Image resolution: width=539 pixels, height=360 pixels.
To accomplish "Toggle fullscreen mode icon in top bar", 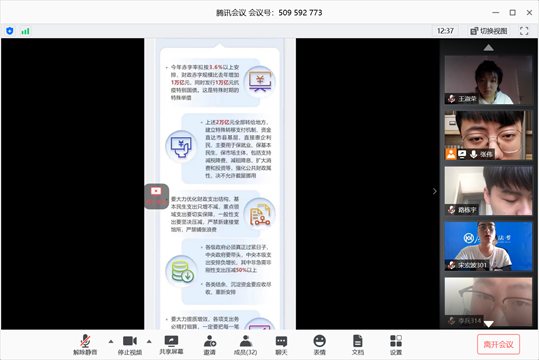I will click(524, 31).
